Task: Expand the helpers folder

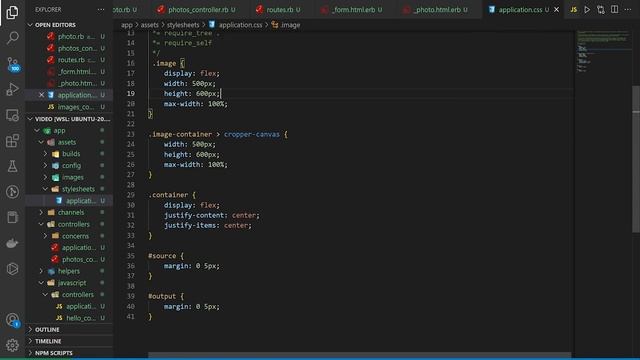Action: pyautogui.click(x=69, y=271)
